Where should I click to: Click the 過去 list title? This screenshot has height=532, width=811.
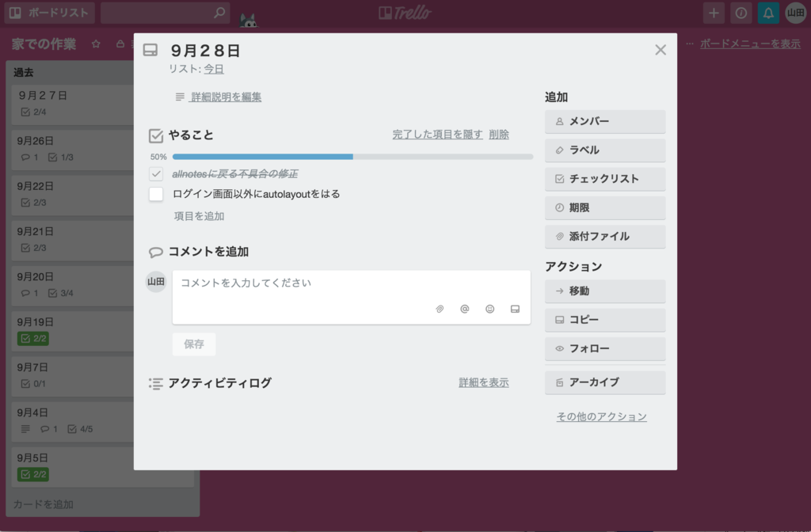point(23,73)
